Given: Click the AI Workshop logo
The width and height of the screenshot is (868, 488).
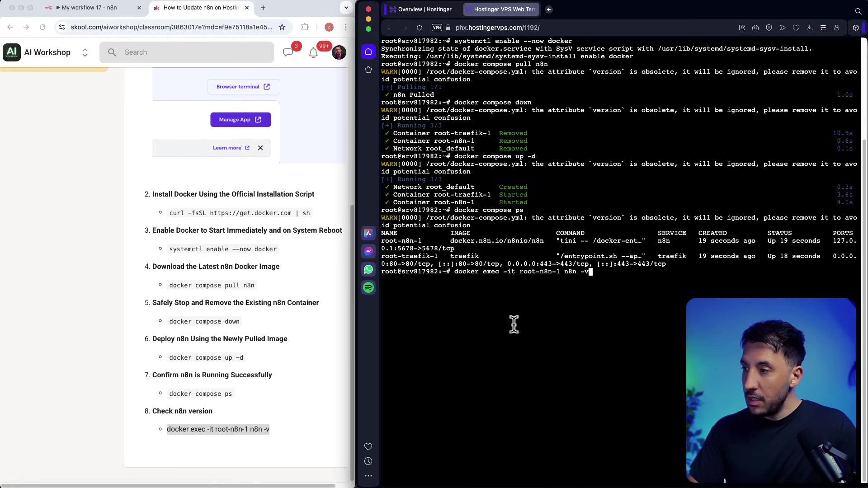Looking at the screenshot, I should click(x=12, y=52).
